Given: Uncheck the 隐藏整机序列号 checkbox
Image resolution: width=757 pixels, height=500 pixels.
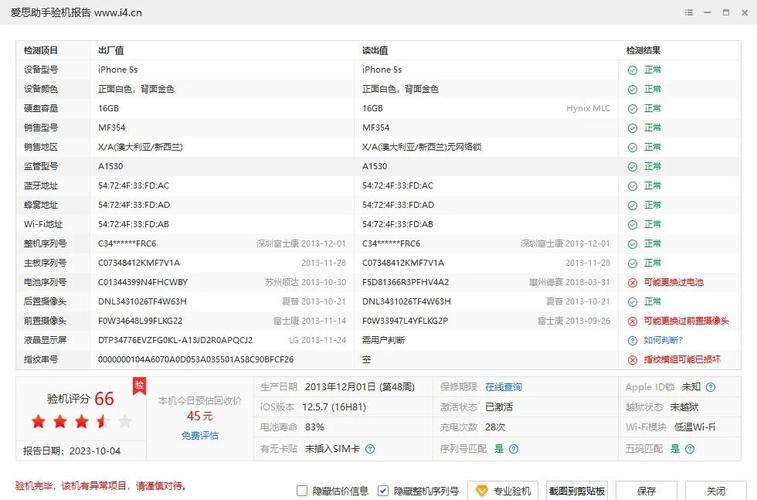Looking at the screenshot, I should point(383,491).
